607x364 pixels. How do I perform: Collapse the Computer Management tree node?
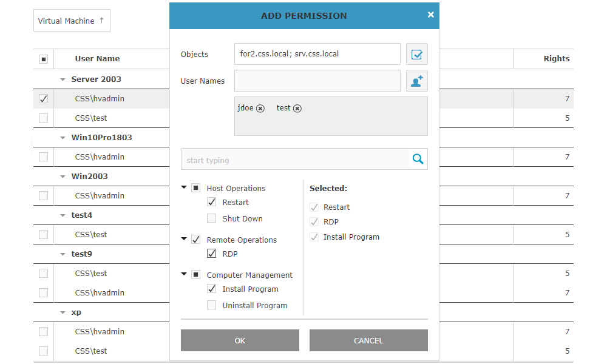184,275
